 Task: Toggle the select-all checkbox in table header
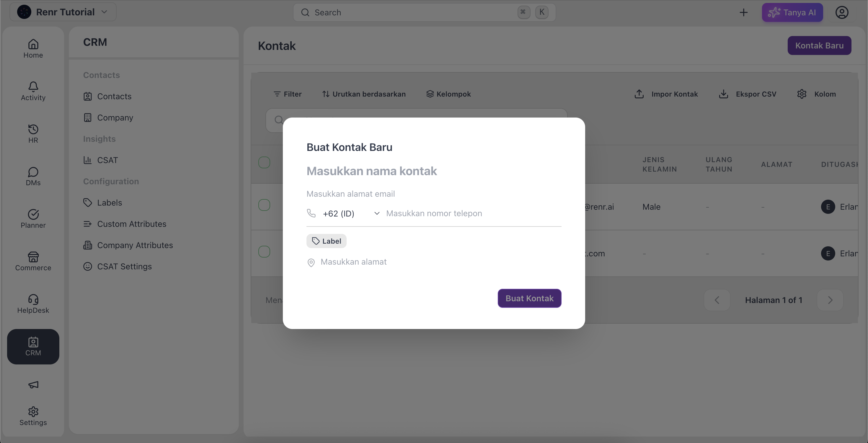point(264,162)
